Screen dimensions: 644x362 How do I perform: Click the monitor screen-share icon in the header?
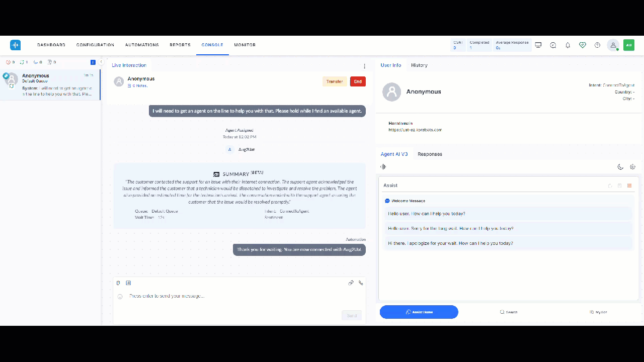(538, 45)
